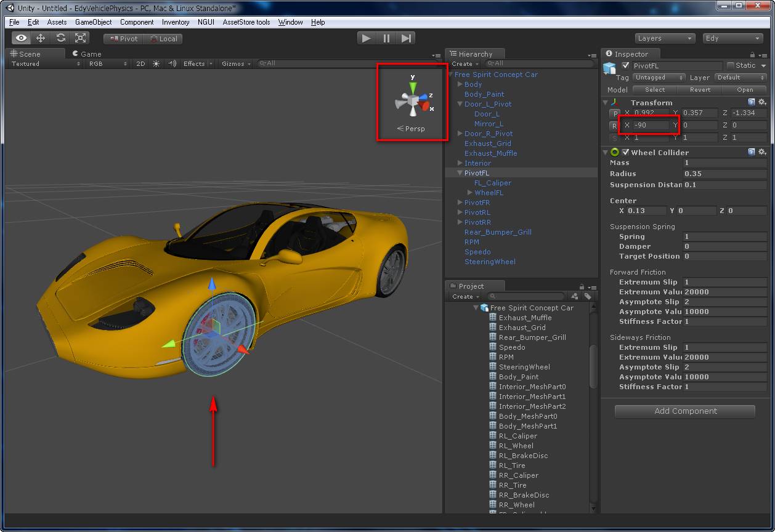Viewport: 775px width, 532px height.
Task: Toggle scene lighting sun icon
Action: (x=156, y=63)
